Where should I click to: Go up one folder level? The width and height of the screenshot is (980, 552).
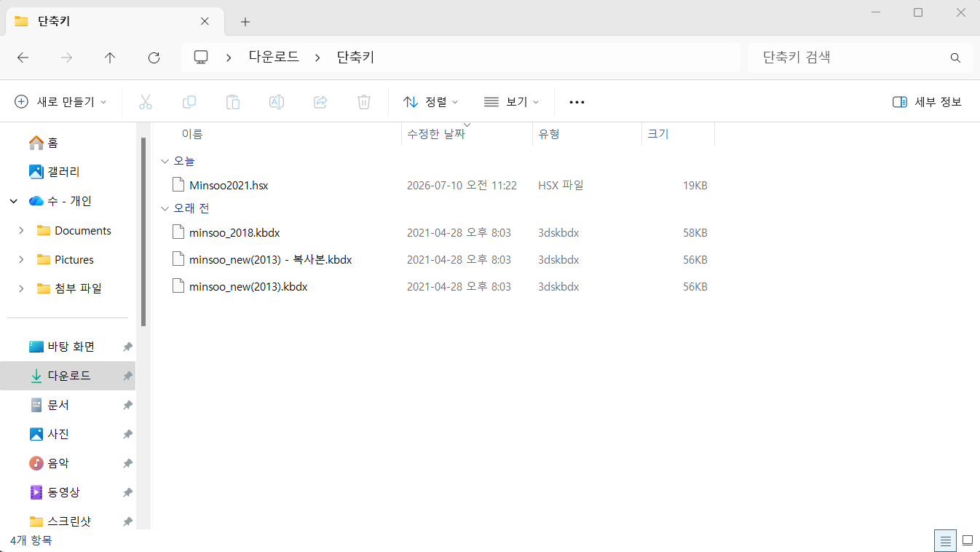click(110, 58)
